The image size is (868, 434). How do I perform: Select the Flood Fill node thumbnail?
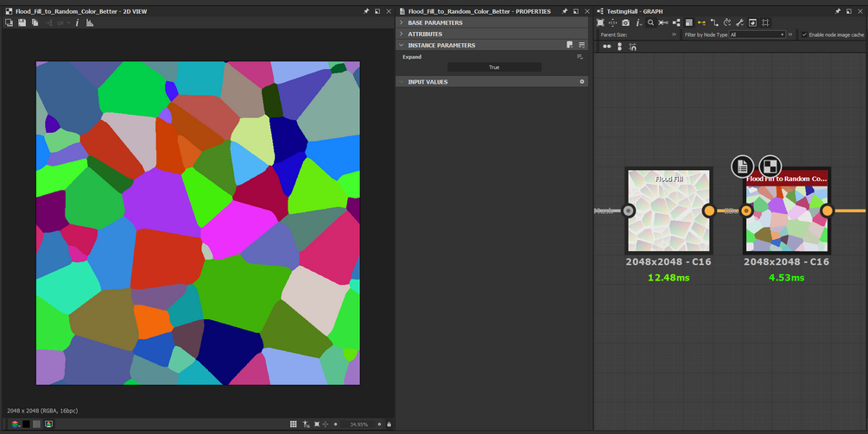tap(668, 211)
